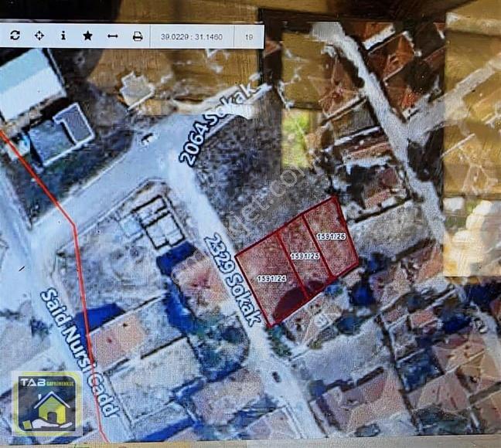Select parcel labeled 1591/26
The width and height of the screenshot is (501, 448).
pos(331,236)
